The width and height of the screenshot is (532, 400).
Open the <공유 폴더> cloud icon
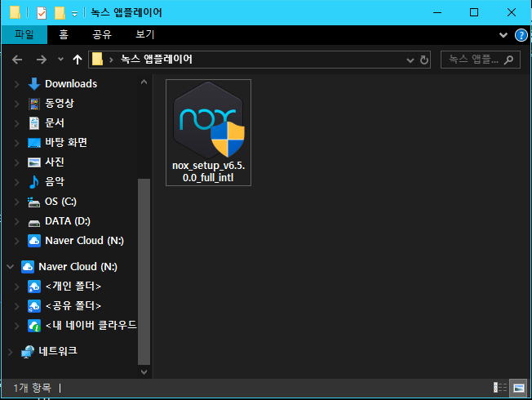coord(34,306)
